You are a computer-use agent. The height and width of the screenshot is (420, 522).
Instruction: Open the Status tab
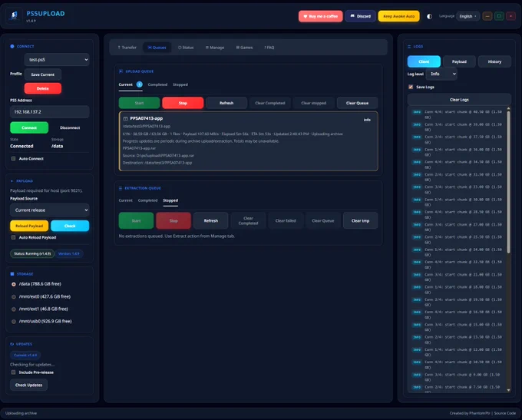click(186, 48)
